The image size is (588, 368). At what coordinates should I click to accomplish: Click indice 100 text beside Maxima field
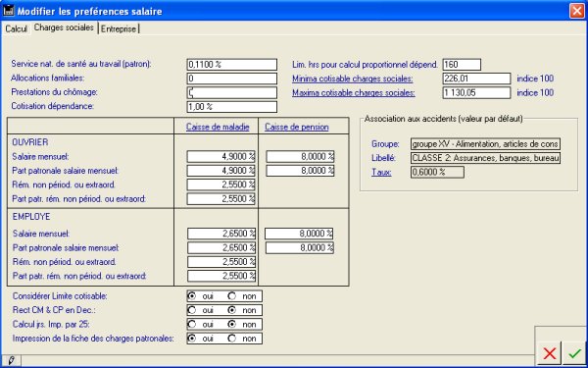click(x=535, y=93)
